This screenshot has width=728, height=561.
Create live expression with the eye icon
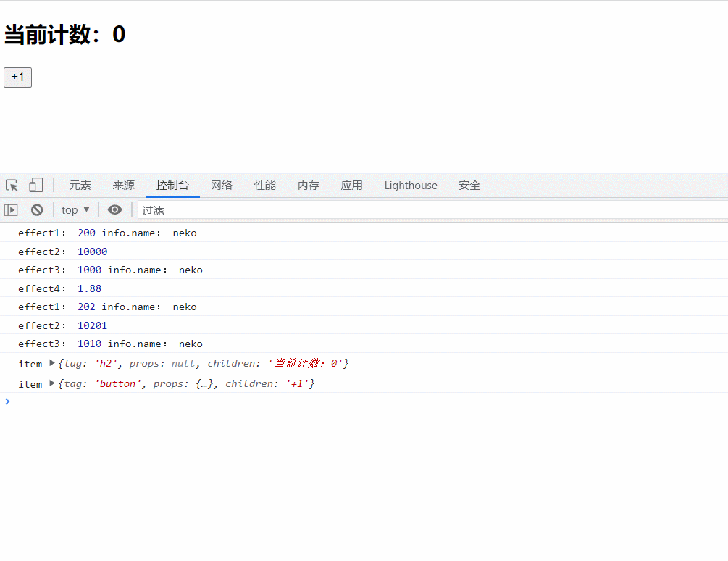coord(114,210)
